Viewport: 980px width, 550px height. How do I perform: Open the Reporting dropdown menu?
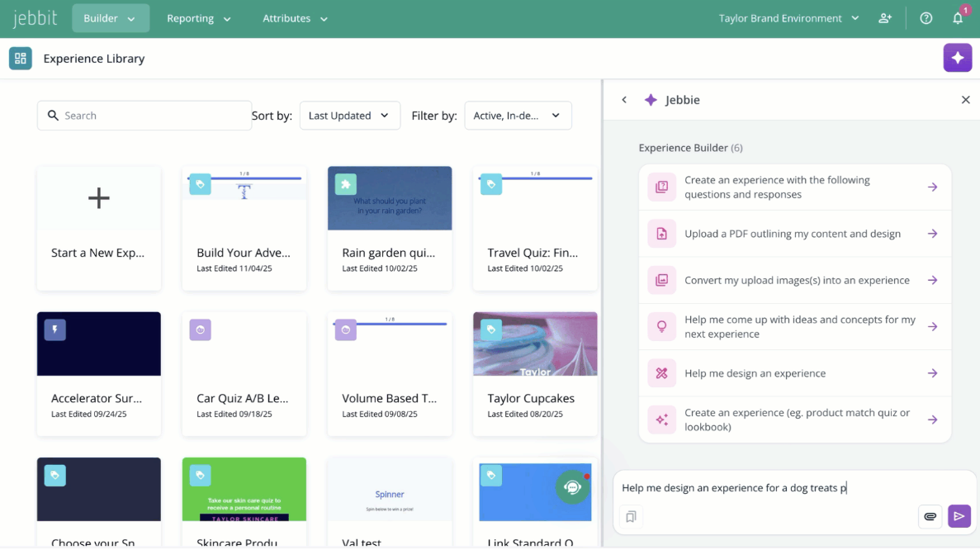click(199, 18)
